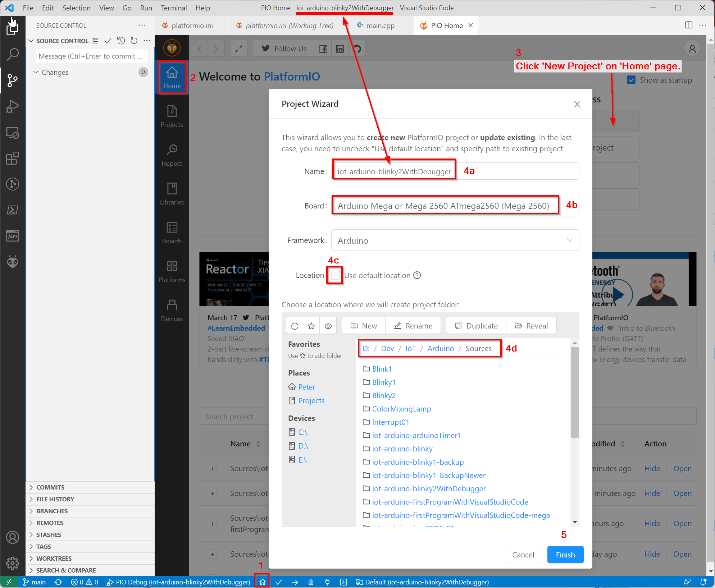Open Remote Explorer view
Image resolution: width=715 pixels, height=588 pixels.
pyautogui.click(x=13, y=133)
